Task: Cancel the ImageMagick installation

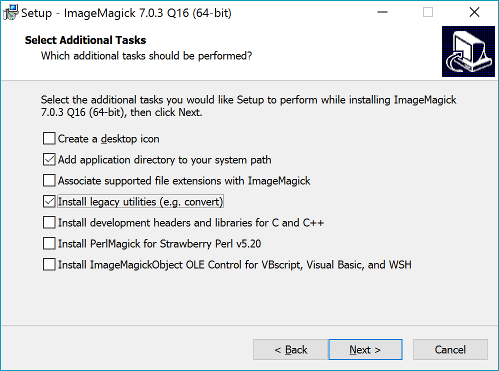Action: (x=450, y=349)
